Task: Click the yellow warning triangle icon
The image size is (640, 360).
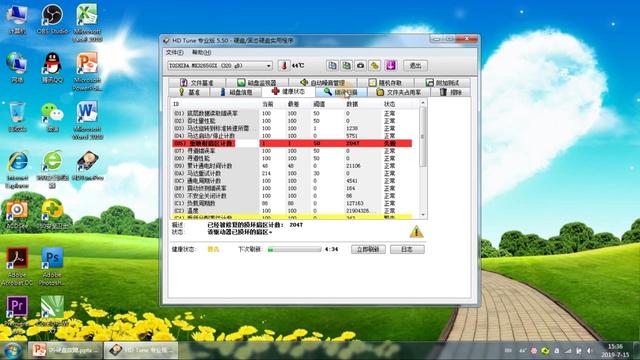Action: 416,232
